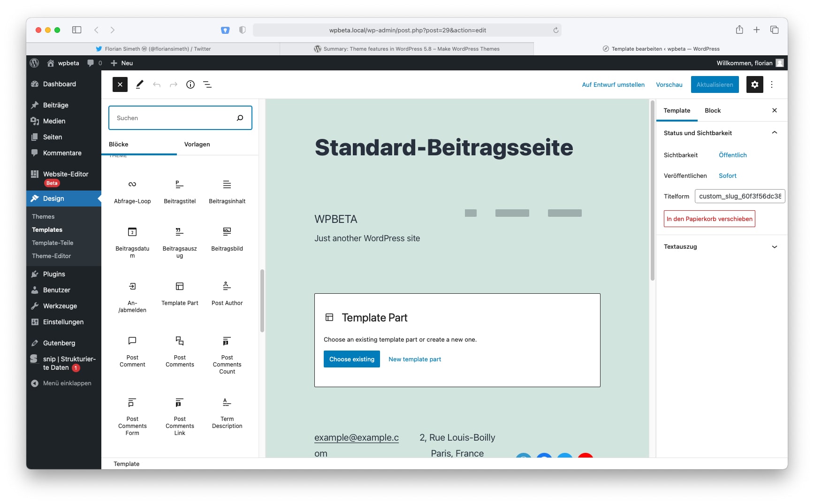Image resolution: width=814 pixels, height=504 pixels.
Task: Insert the Beitragstitel block
Action: tap(180, 191)
